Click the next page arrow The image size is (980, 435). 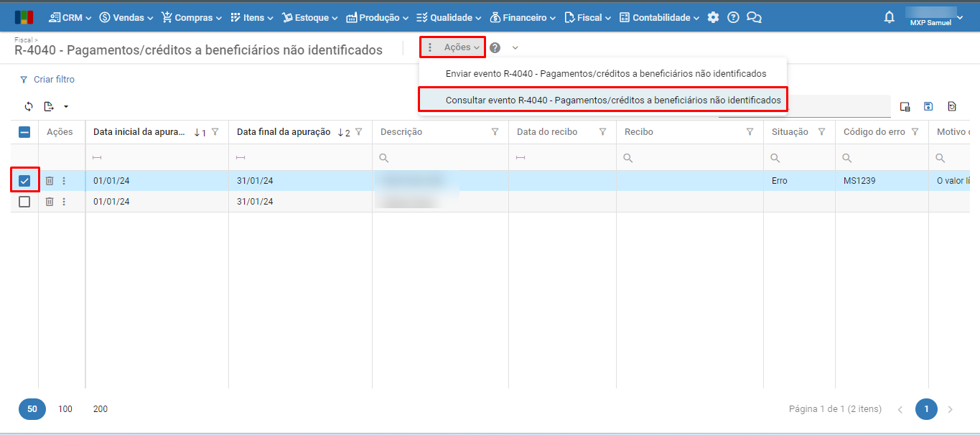pos(951,409)
